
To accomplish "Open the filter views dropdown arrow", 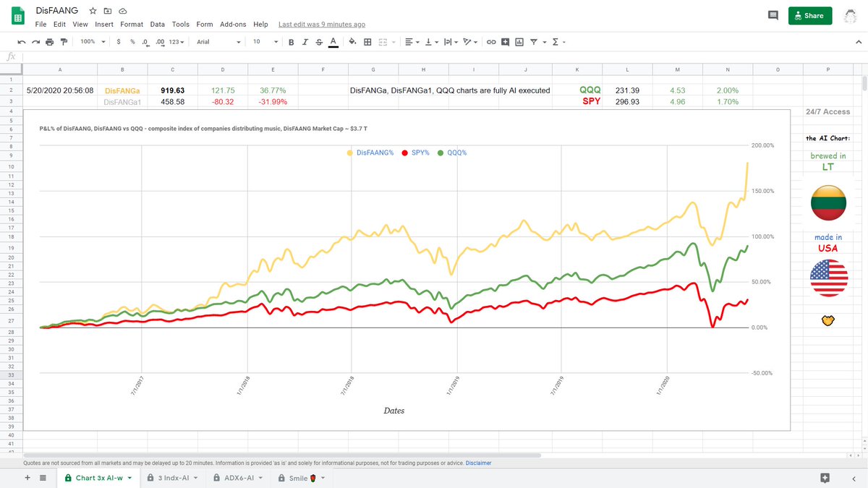I will click(544, 42).
